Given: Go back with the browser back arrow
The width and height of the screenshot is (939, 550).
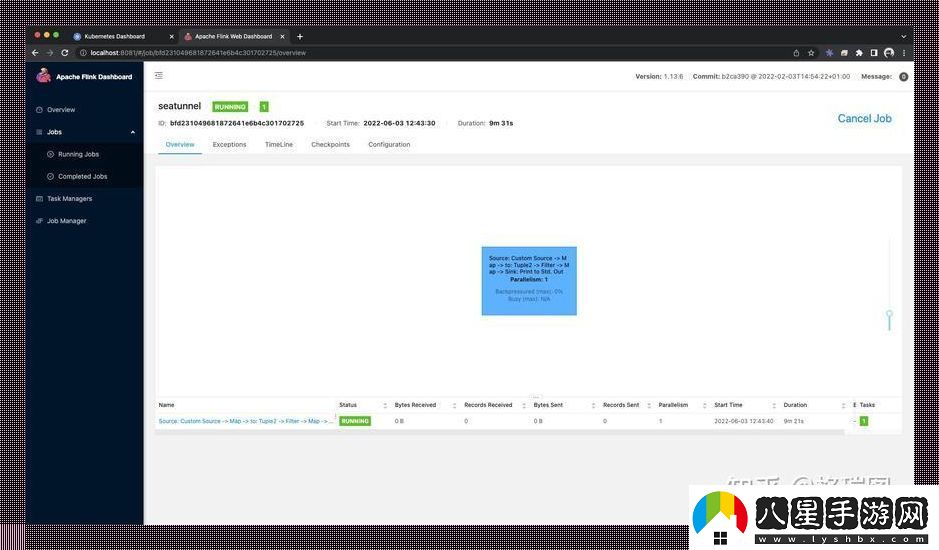Looking at the screenshot, I should pos(35,53).
